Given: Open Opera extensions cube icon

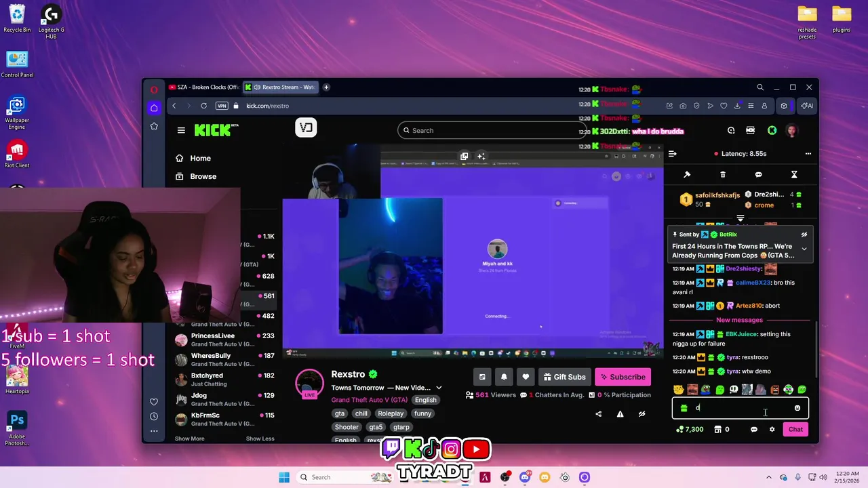Looking at the screenshot, I should 784,106.
